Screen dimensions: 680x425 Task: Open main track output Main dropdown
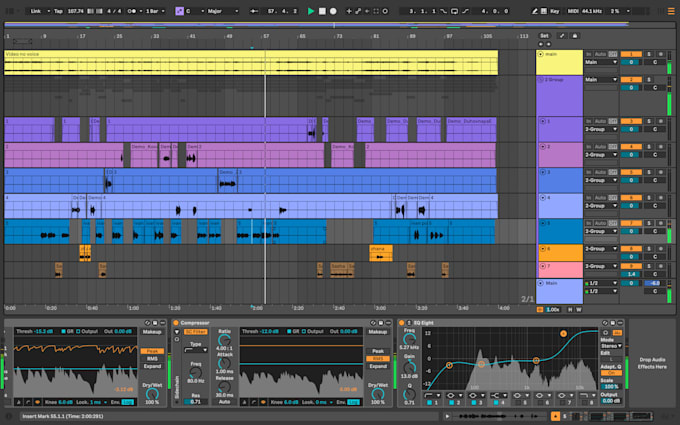pyautogui.click(x=601, y=62)
